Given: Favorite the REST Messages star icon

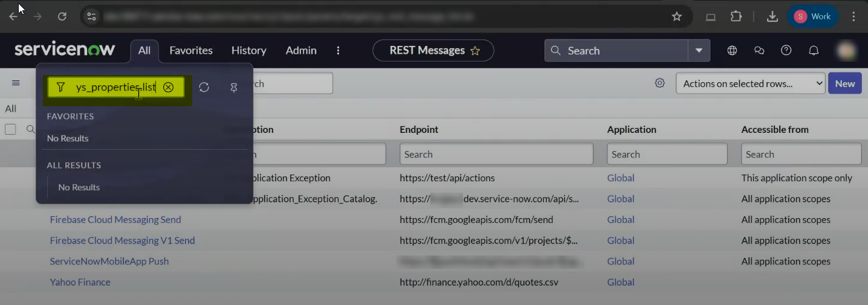Looking at the screenshot, I should pos(475,51).
